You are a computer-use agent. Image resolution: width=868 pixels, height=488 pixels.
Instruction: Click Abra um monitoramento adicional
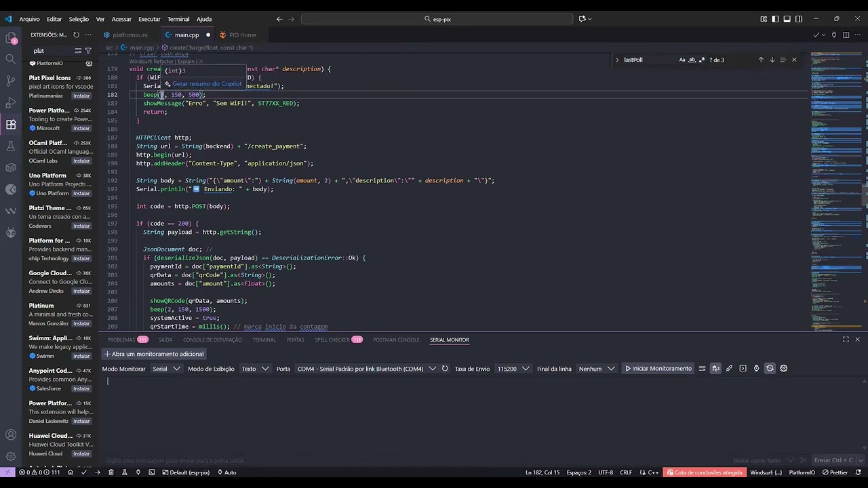pos(154,354)
